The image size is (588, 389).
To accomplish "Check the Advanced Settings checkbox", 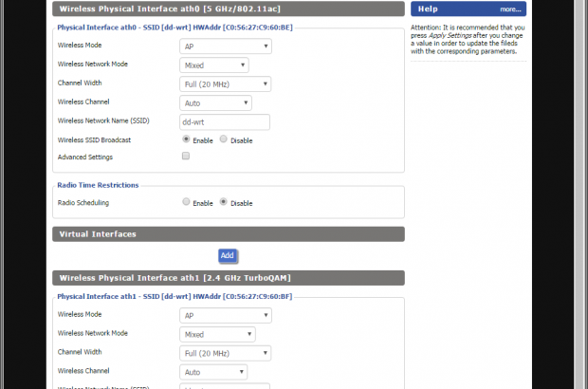I will coord(186,156).
